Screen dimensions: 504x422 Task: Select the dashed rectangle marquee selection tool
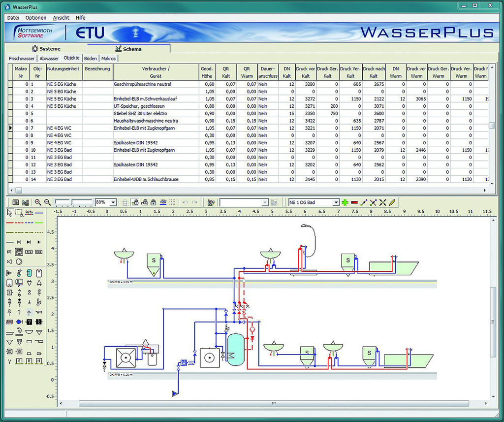coord(19,213)
